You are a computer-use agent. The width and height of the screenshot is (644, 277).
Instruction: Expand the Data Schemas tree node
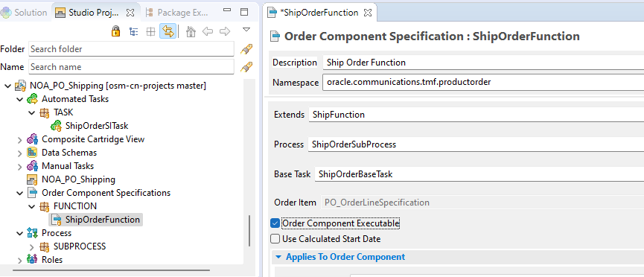(x=19, y=153)
